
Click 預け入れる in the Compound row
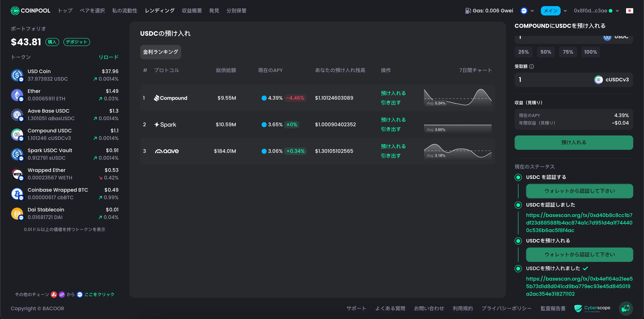point(393,93)
